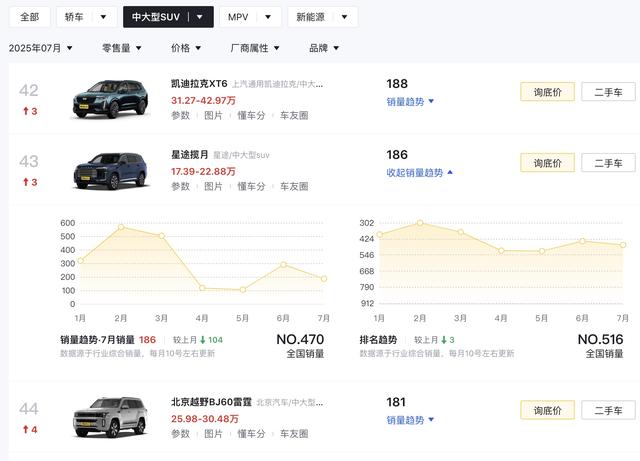
Task: Click the 2月 point on ranking chart
Action: click(x=420, y=223)
